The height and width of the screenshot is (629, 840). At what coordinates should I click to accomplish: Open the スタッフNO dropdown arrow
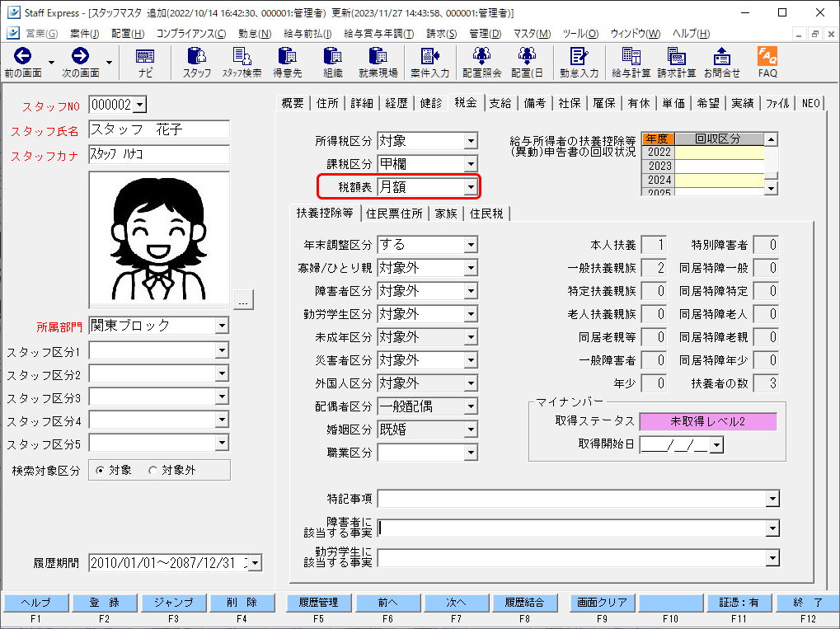140,105
